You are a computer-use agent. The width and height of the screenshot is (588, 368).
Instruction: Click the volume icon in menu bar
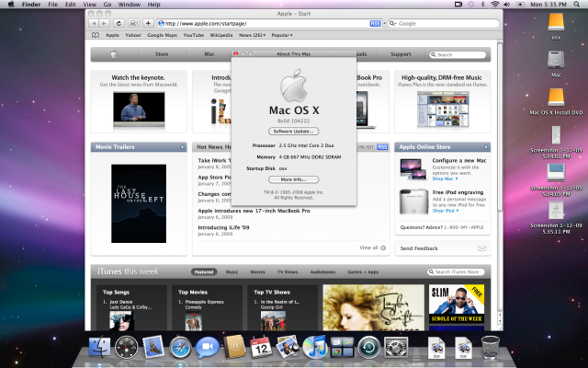pos(507,4)
